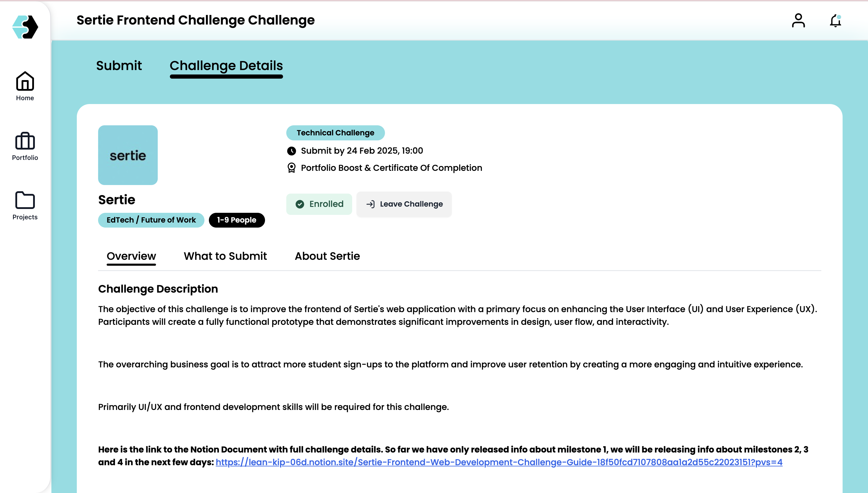Open the What to Submit tab
Viewport: 868px width, 493px height.
pyautogui.click(x=225, y=256)
